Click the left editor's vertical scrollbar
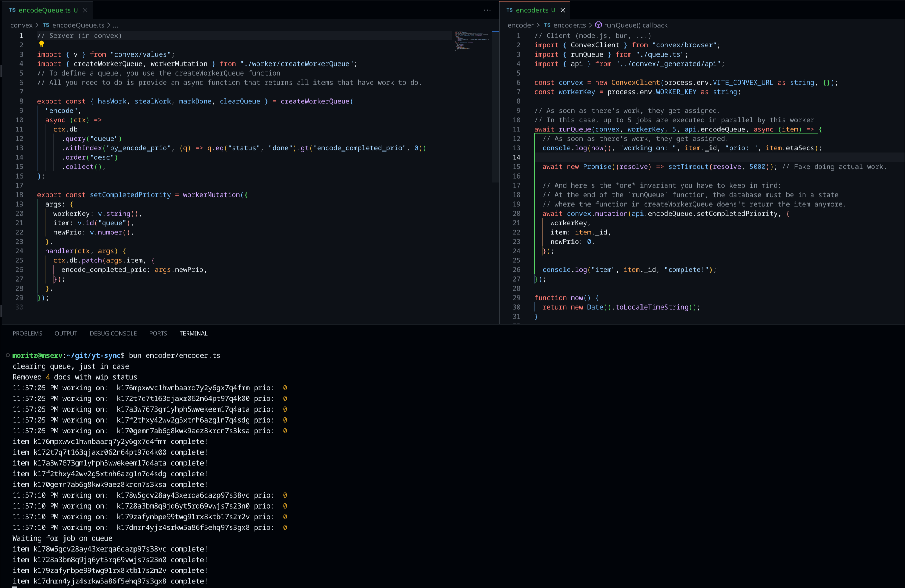The width and height of the screenshot is (905, 588). (495, 106)
